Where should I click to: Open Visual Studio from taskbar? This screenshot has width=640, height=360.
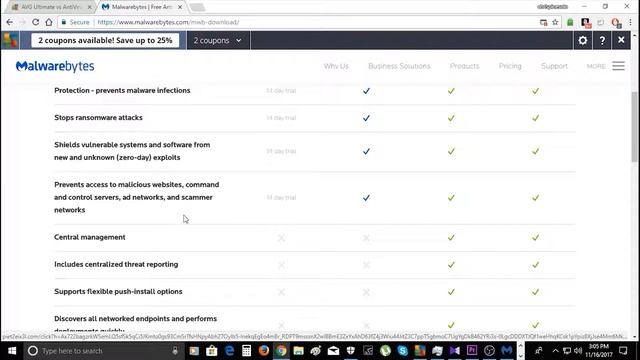455,351
